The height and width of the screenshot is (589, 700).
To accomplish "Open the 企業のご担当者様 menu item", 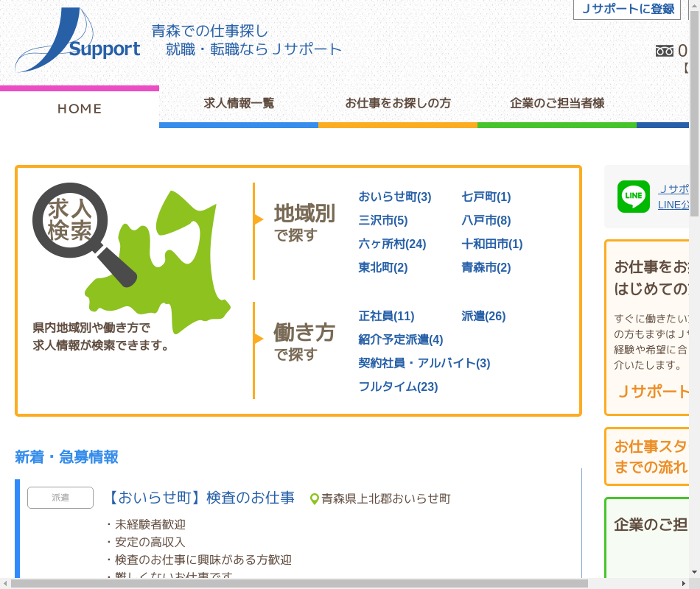I will [557, 103].
